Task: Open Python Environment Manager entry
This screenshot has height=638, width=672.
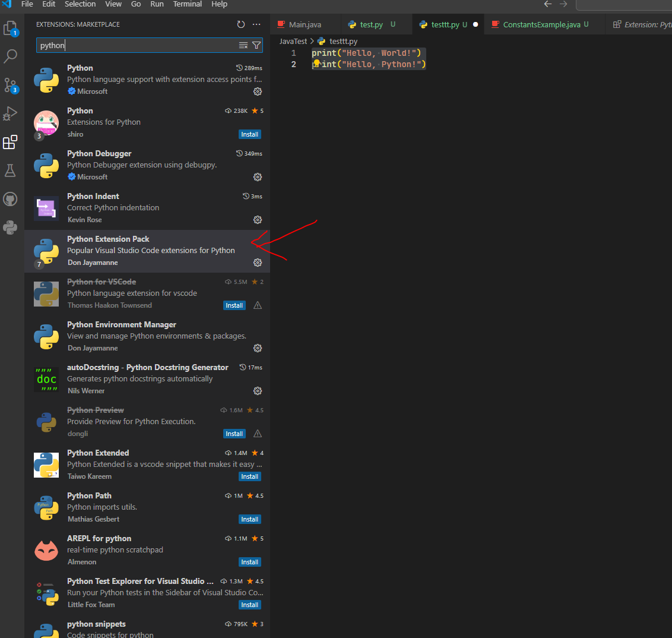Action: tap(147, 337)
